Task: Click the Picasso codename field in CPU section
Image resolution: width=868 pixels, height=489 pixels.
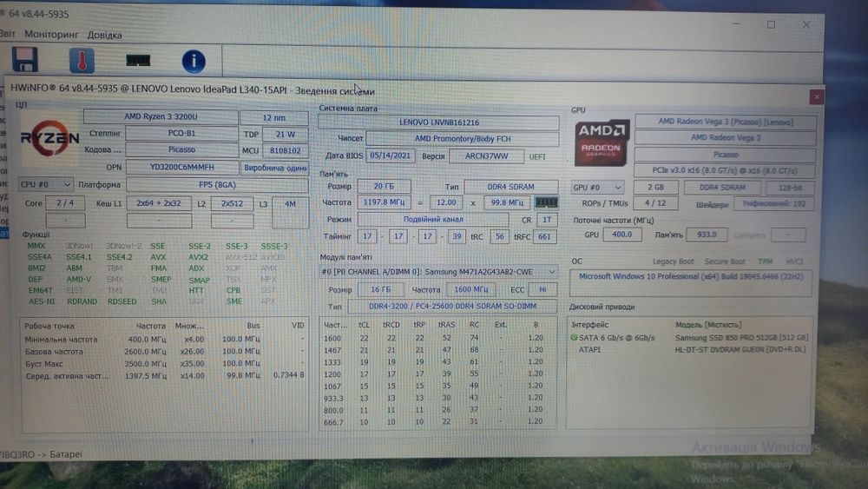Action: click(x=181, y=149)
